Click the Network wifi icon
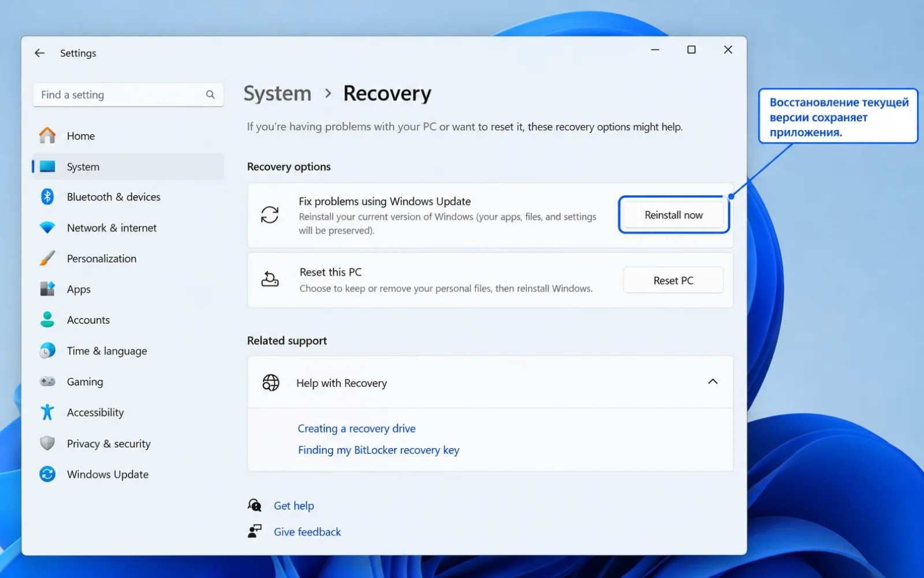The height and width of the screenshot is (578, 924). click(47, 228)
